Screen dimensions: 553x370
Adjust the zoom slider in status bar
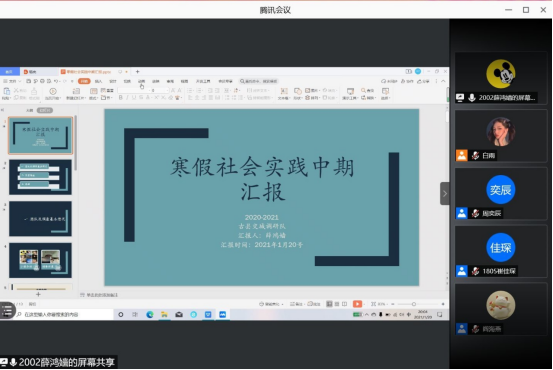(x=414, y=304)
